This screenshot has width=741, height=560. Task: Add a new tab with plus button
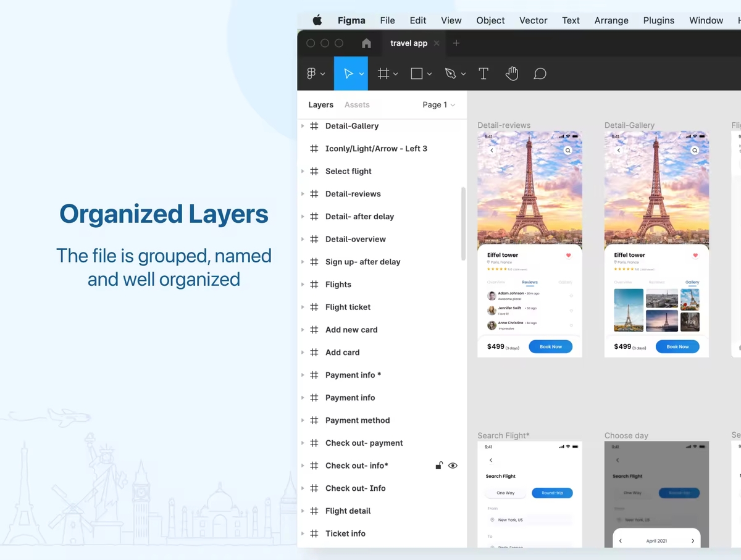(456, 43)
